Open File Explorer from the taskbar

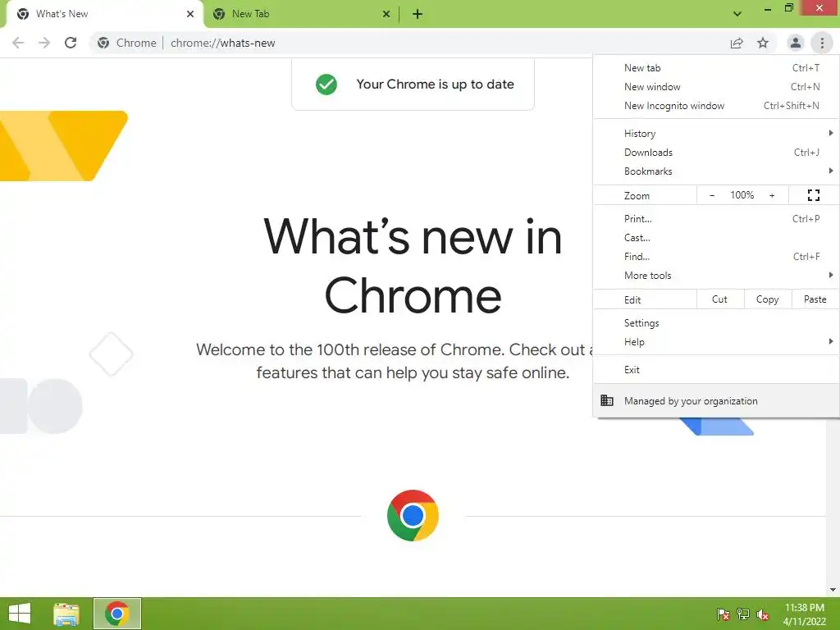pos(66,614)
